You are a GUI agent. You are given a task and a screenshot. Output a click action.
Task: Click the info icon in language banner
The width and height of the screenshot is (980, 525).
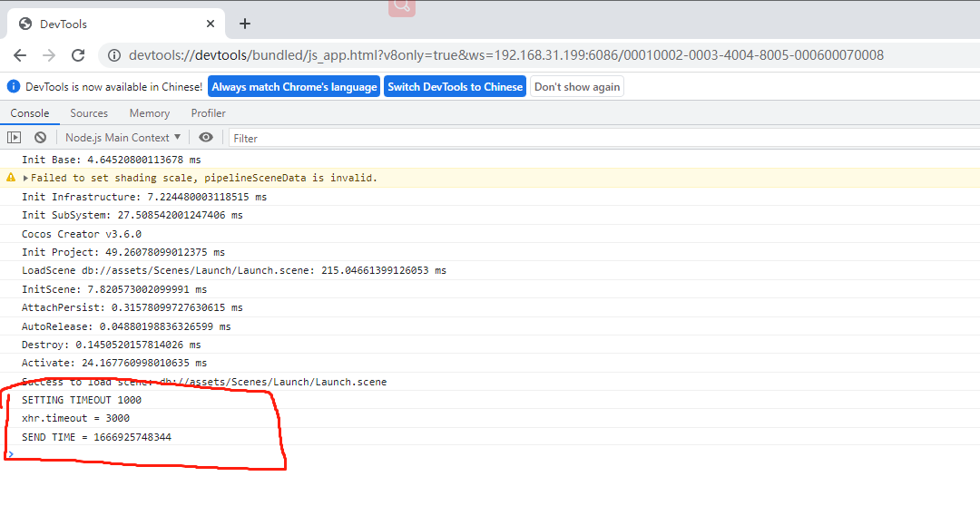(x=13, y=86)
